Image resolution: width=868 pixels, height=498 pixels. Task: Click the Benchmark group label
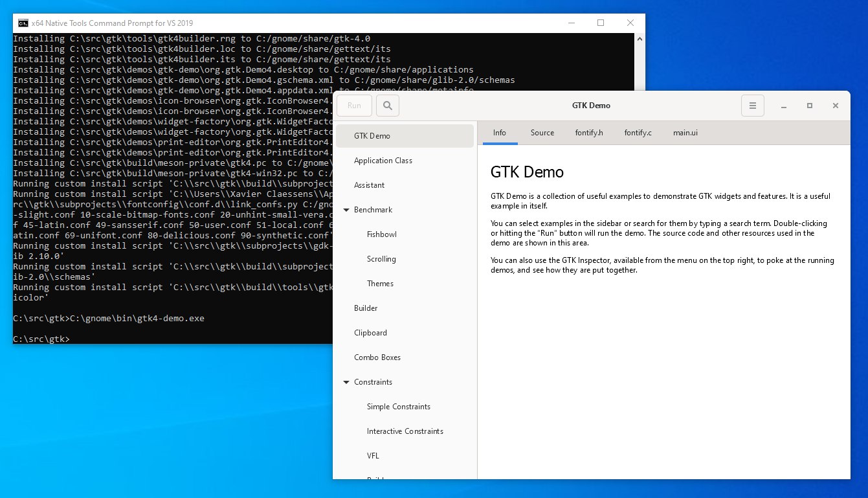coord(373,210)
